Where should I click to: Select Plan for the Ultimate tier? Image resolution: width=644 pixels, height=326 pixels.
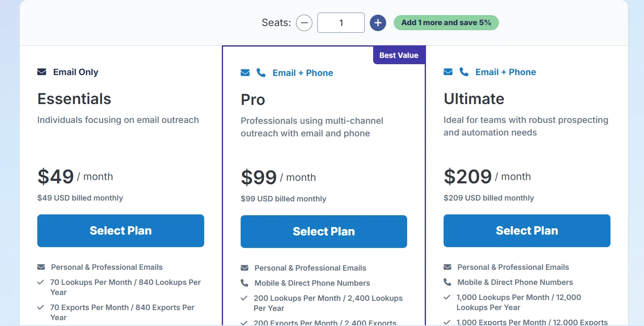(527, 231)
